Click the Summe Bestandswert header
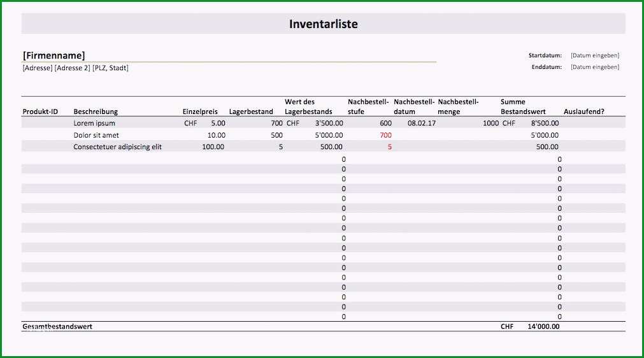This screenshot has height=358, width=644. [523, 107]
